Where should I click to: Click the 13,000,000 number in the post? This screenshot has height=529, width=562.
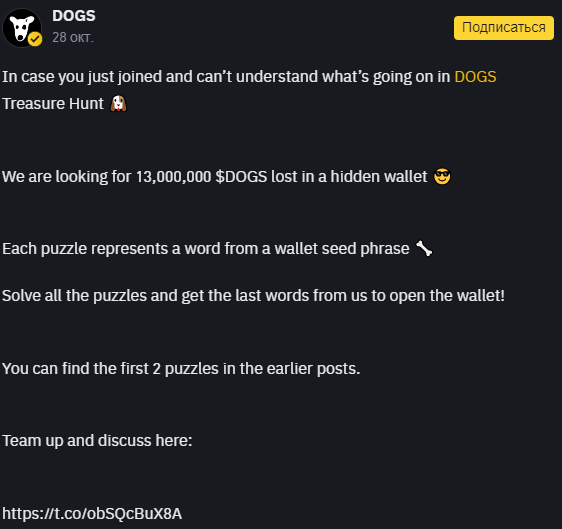pos(173,177)
